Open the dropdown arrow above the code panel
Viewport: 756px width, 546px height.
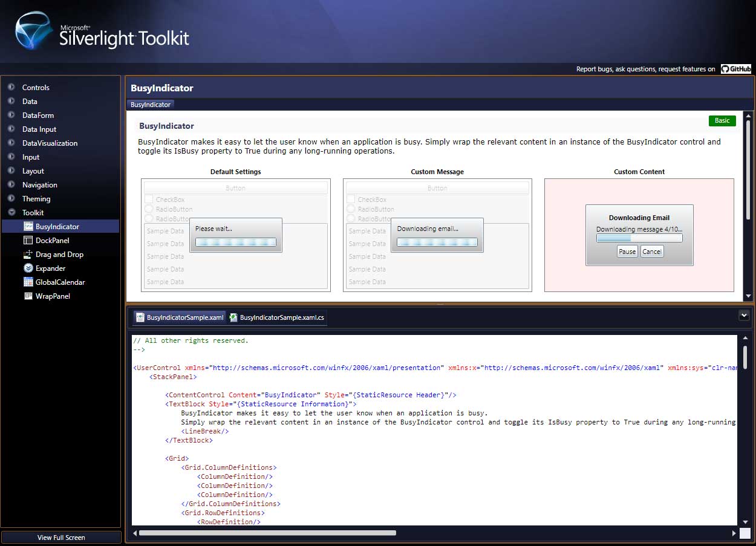pyautogui.click(x=743, y=316)
